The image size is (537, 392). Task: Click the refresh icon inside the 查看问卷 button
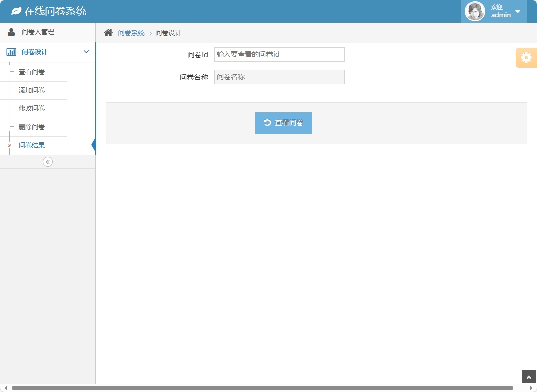point(267,122)
